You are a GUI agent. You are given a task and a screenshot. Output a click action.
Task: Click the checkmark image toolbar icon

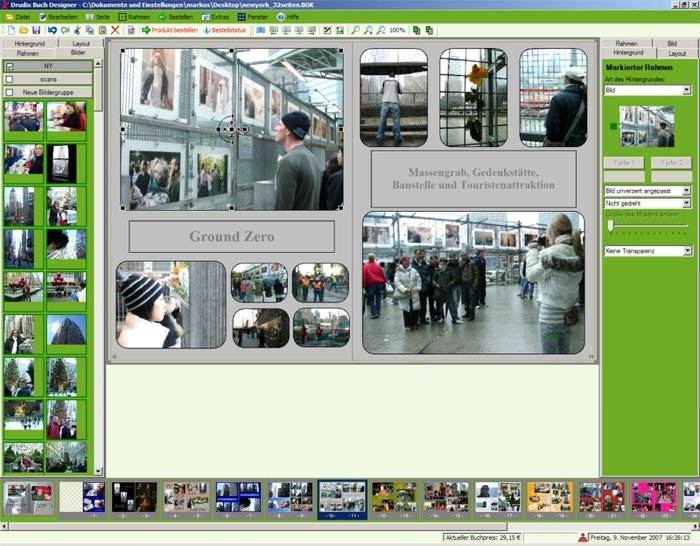point(327,30)
